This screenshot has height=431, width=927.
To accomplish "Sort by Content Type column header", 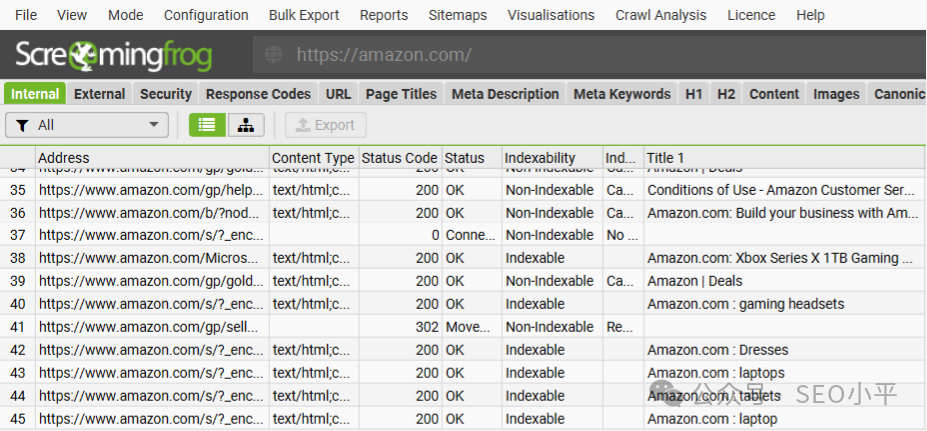I will pyautogui.click(x=315, y=158).
